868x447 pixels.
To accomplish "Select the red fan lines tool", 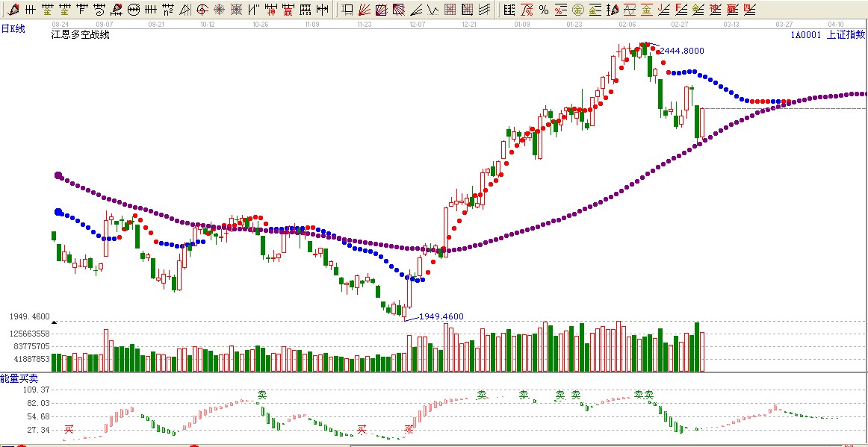I will tap(365, 10).
